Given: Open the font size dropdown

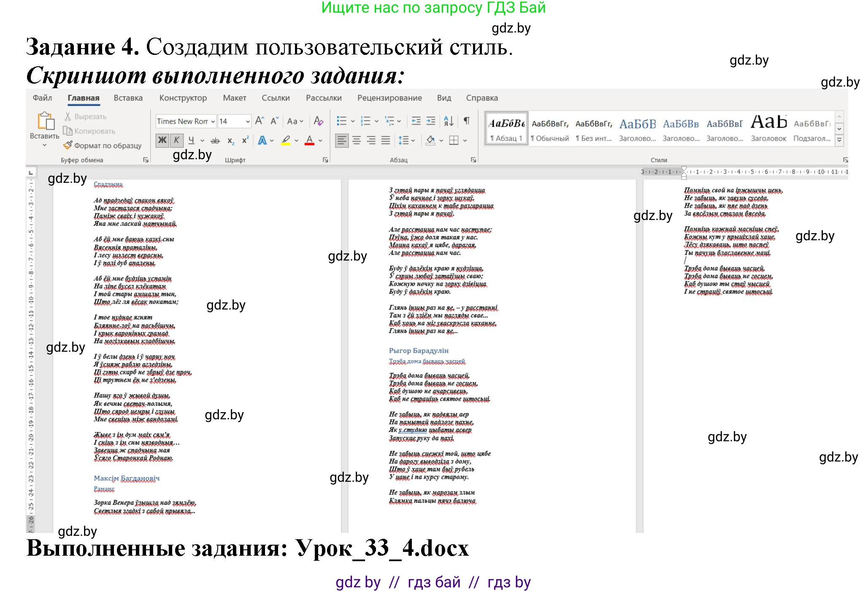Looking at the screenshot, I should tap(247, 121).
